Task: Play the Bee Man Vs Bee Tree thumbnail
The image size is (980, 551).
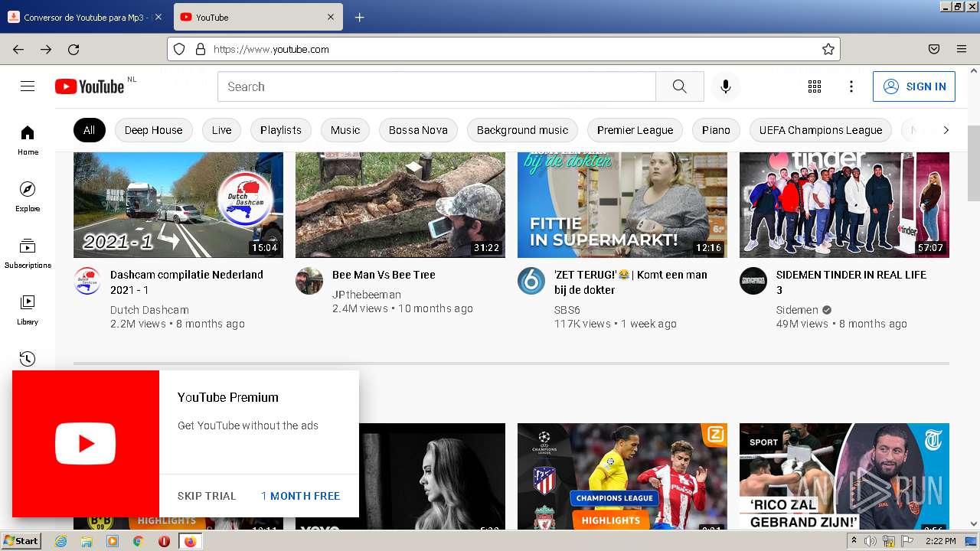Action: [400, 204]
